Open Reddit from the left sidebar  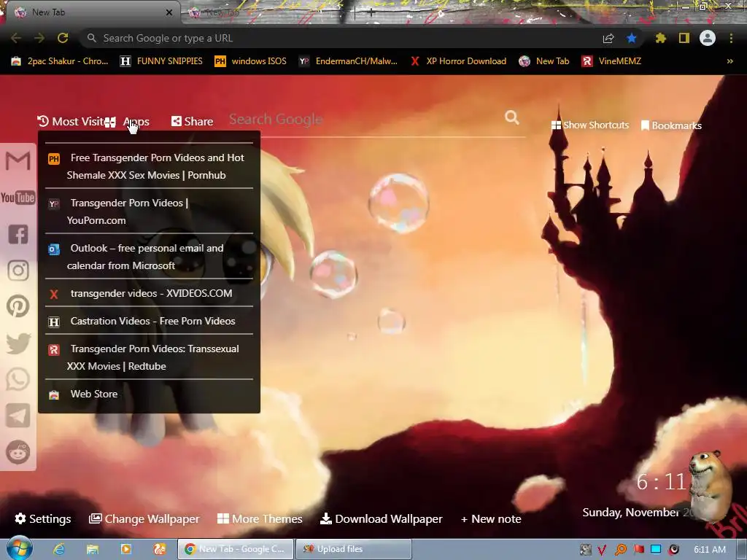click(18, 452)
